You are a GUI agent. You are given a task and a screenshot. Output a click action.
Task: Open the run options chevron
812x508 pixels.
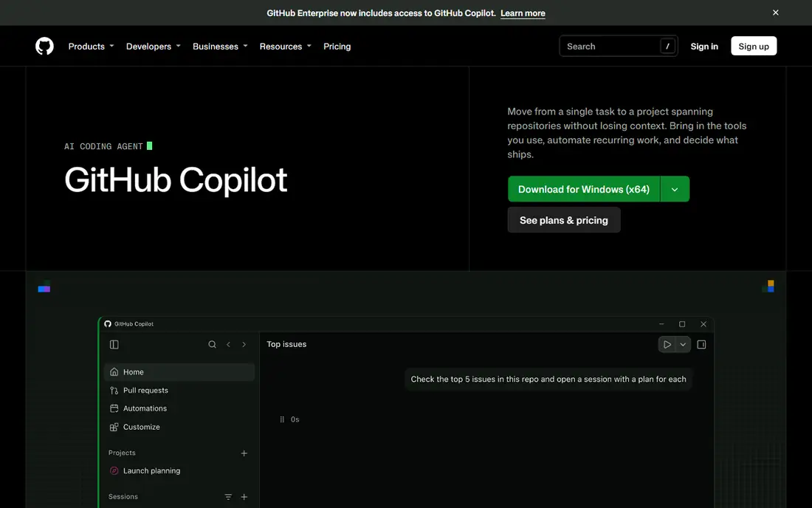pos(683,344)
